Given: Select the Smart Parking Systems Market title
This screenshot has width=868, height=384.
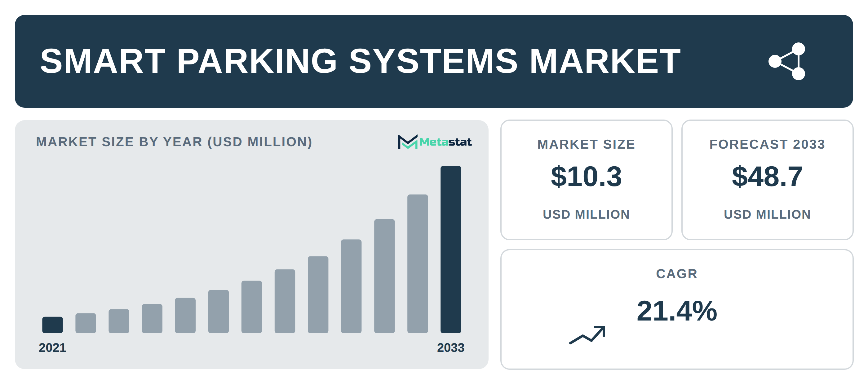Looking at the screenshot, I should pyautogui.click(x=360, y=61).
